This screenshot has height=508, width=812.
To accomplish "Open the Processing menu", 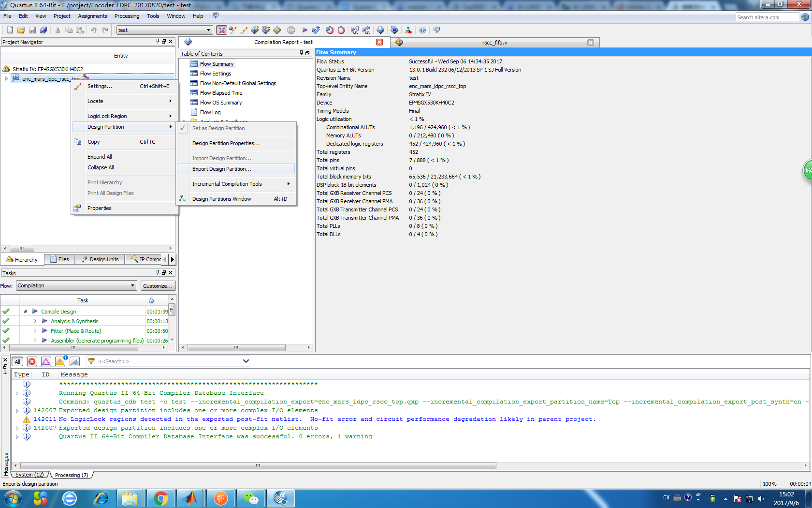I will [127, 16].
